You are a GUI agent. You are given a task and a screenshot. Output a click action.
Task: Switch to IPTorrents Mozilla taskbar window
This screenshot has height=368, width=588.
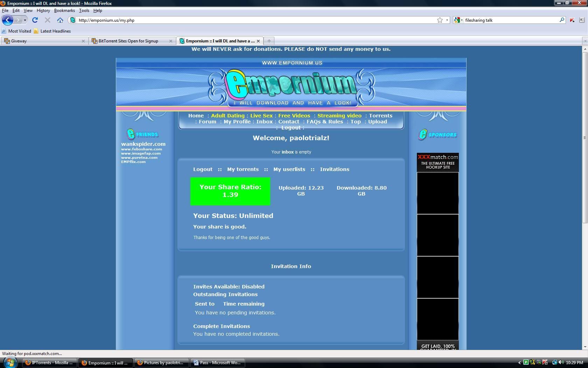tap(50, 363)
